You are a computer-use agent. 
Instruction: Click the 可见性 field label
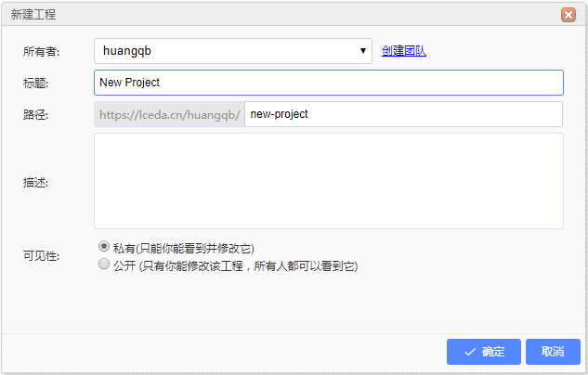click(x=41, y=256)
